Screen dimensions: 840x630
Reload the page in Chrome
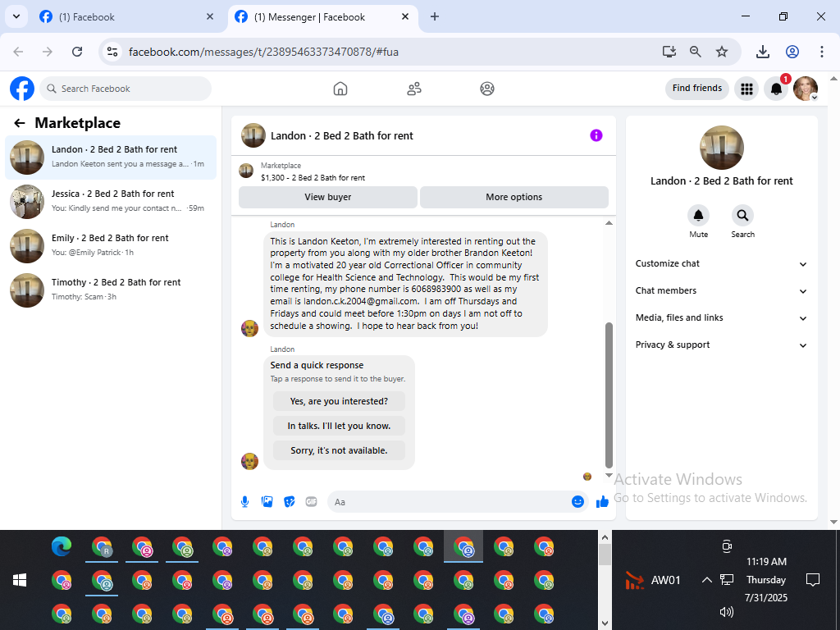point(77,52)
